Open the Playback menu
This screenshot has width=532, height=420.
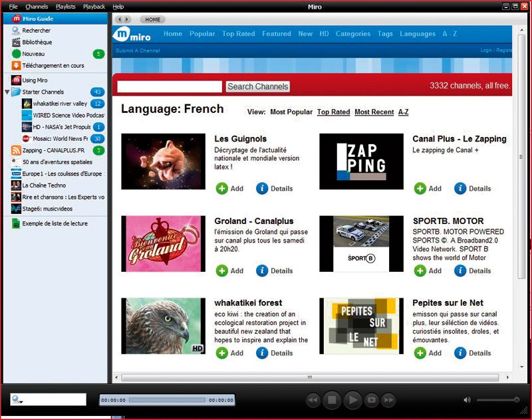tap(94, 7)
